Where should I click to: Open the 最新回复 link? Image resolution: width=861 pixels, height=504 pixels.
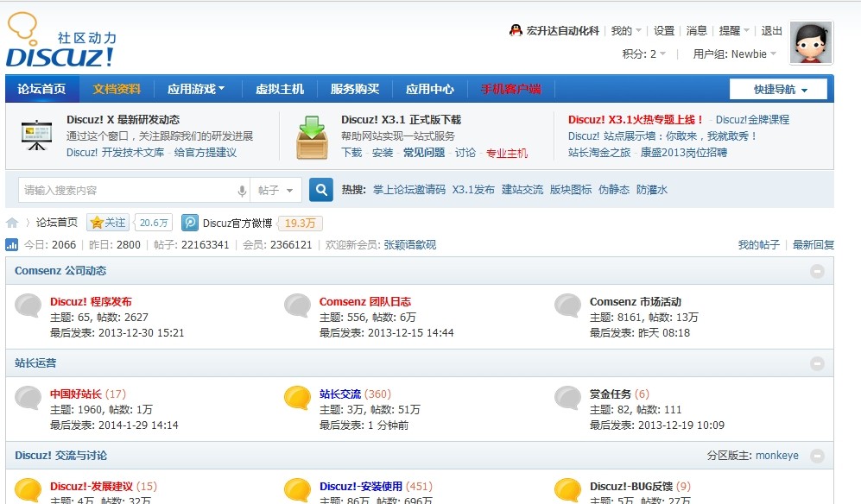pyautogui.click(x=814, y=245)
